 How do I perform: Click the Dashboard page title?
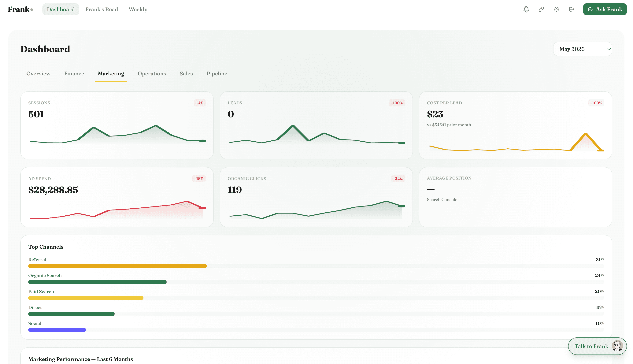pos(45,49)
